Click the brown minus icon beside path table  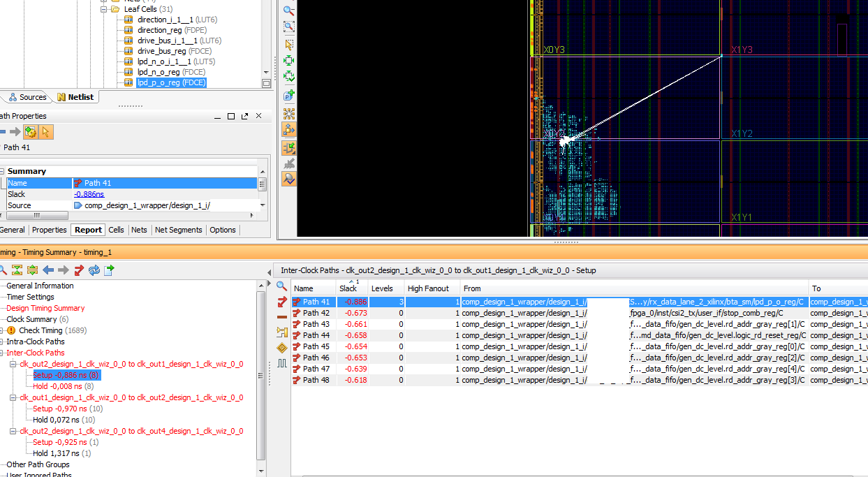282,317
